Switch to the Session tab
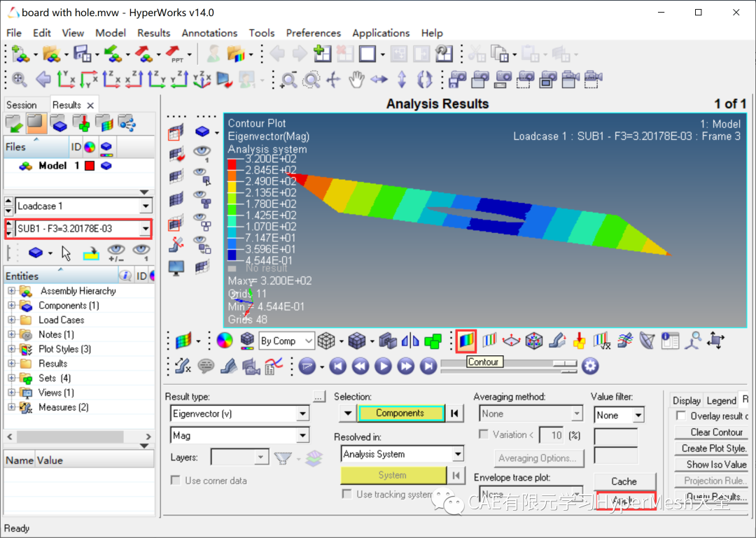Screen dimensions: 756x538 click(22, 105)
